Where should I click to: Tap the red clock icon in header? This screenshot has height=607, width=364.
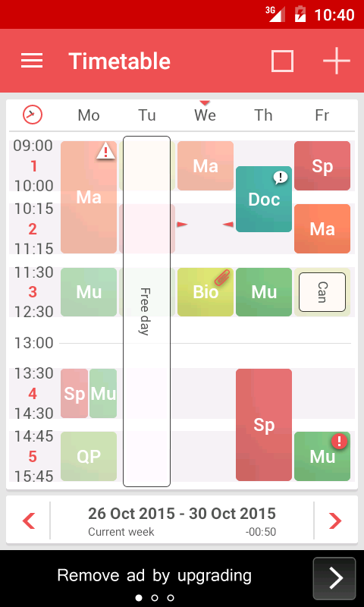tap(33, 115)
